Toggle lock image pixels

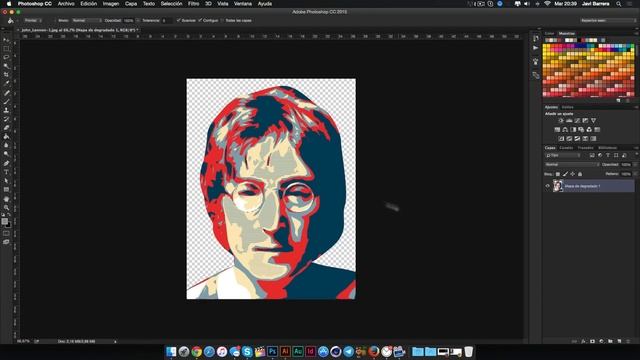[x=565, y=174]
